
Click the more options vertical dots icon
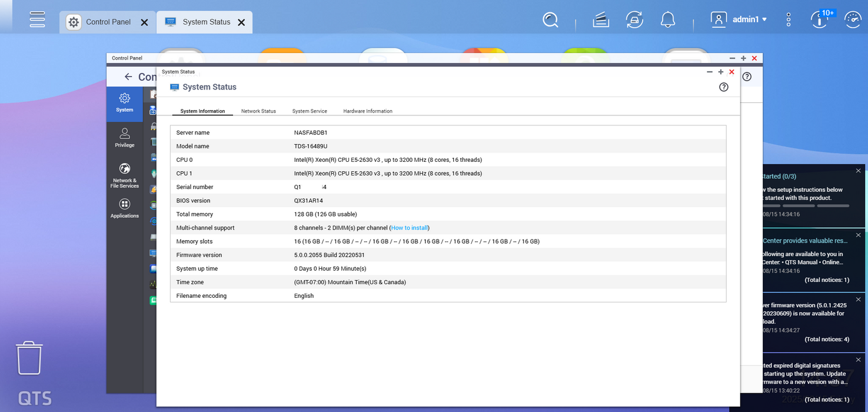click(789, 20)
